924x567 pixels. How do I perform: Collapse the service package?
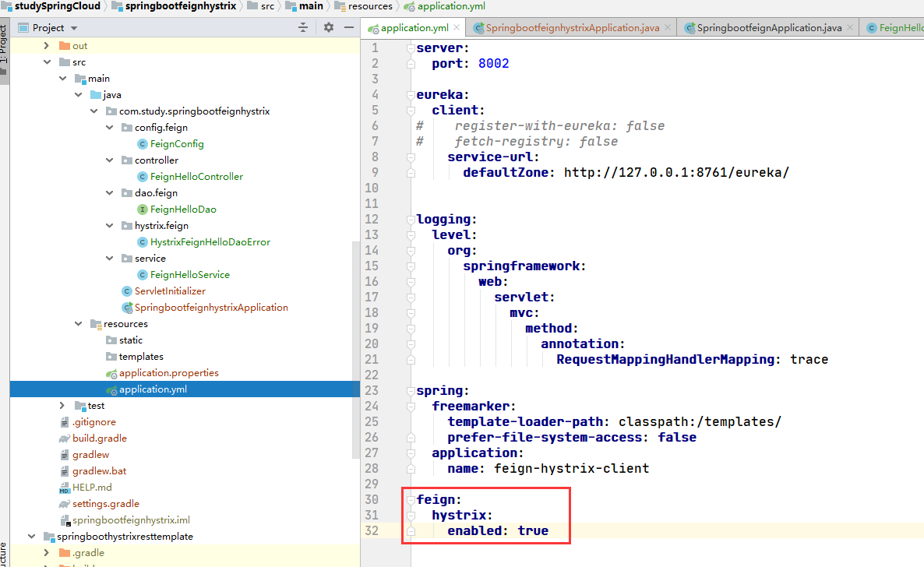tap(110, 258)
